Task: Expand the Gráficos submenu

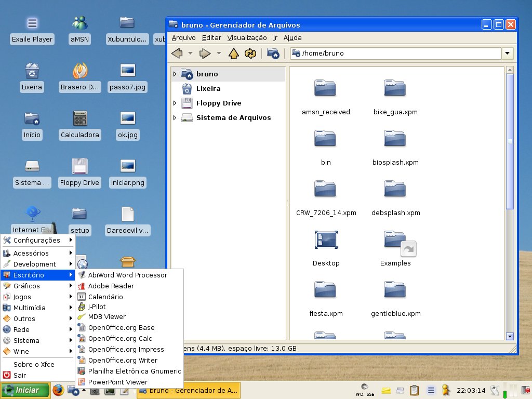Action: click(37, 286)
